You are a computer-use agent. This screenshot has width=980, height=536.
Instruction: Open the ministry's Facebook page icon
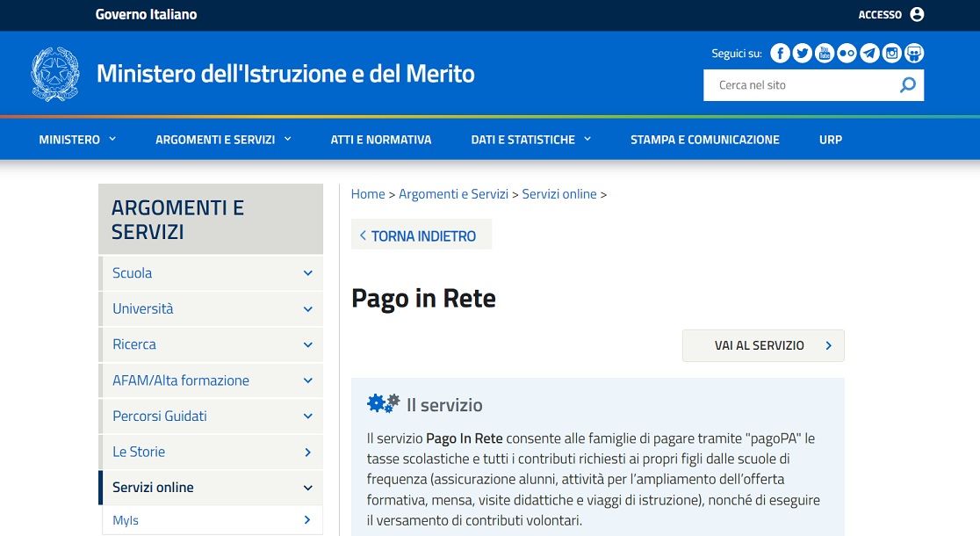(x=780, y=54)
